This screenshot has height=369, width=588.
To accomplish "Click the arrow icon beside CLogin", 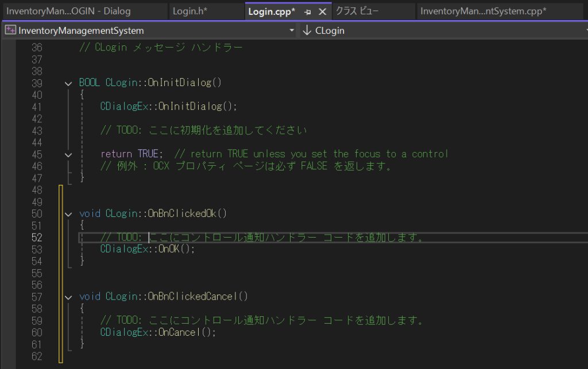I will coord(307,30).
